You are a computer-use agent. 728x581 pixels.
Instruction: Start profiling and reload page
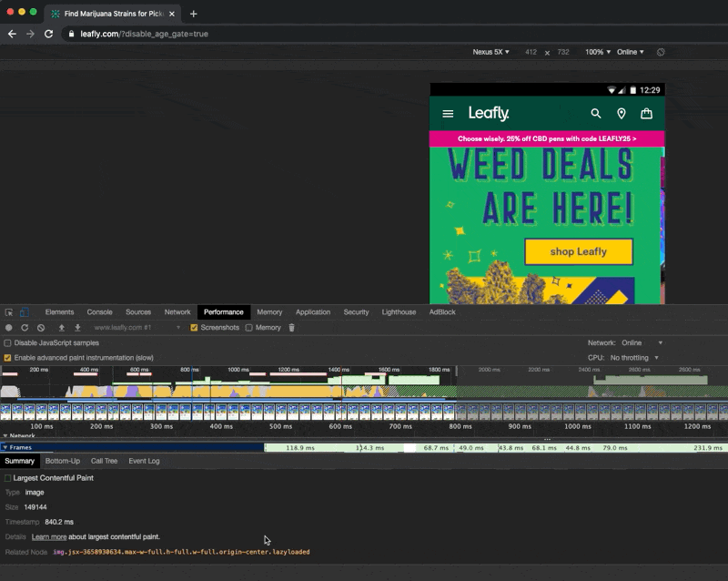[25, 328]
